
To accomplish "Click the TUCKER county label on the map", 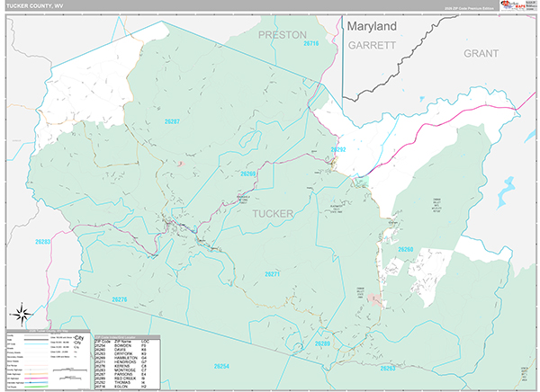I will (273, 214).
